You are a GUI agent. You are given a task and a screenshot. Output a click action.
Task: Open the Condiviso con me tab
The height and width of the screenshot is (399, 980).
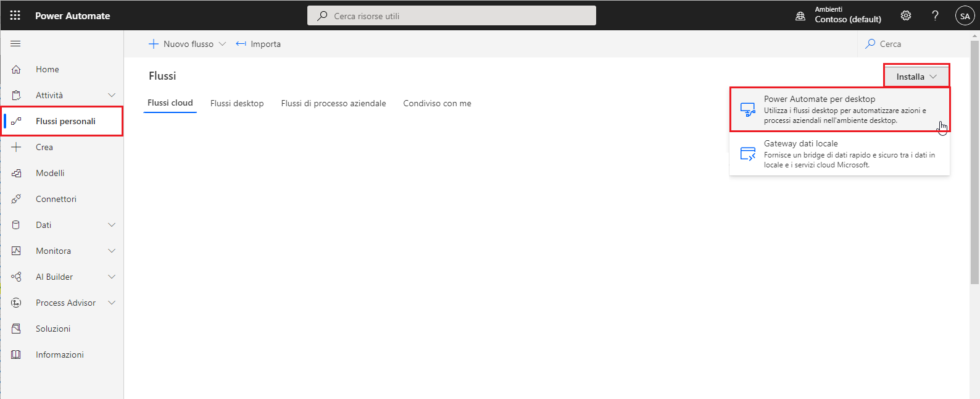click(437, 103)
